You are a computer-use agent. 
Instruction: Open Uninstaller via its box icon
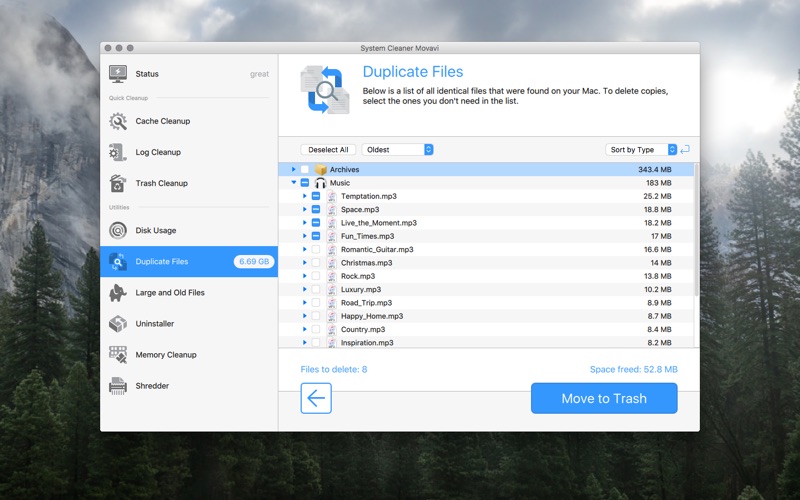[118, 324]
